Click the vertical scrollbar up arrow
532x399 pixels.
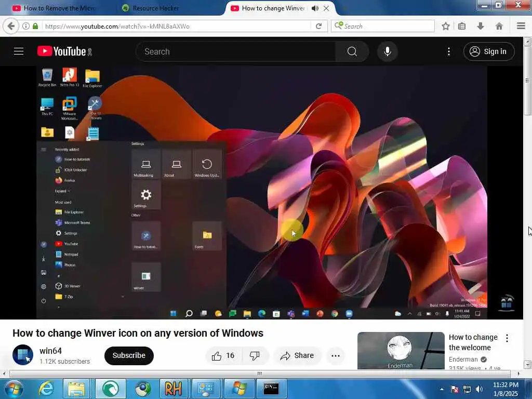527,42
